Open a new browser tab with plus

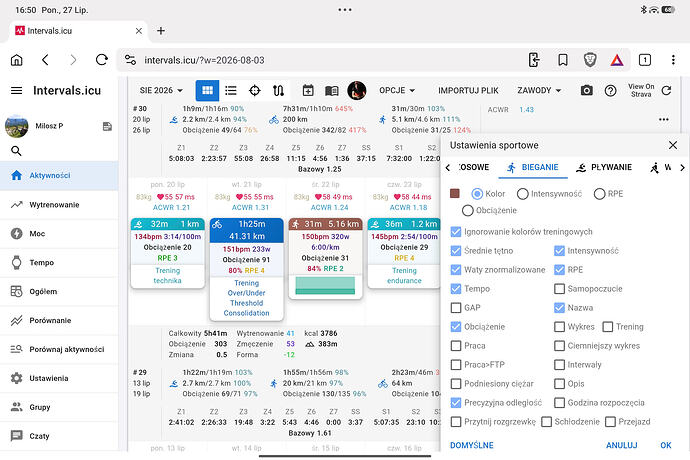161,31
